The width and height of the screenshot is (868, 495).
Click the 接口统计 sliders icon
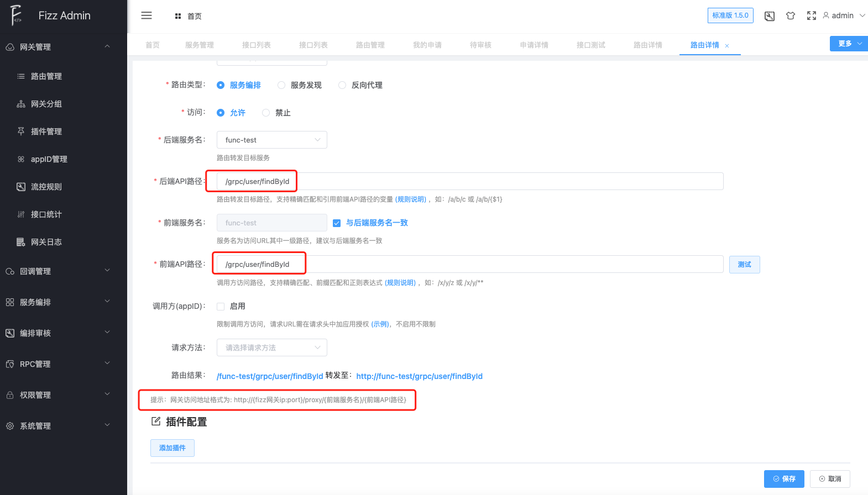coord(21,214)
